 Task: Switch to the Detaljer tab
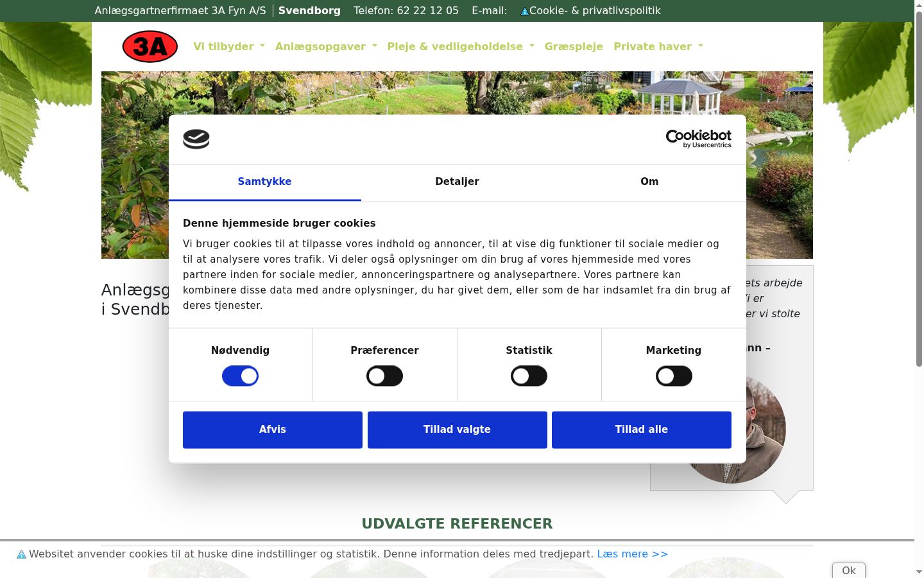tap(457, 182)
